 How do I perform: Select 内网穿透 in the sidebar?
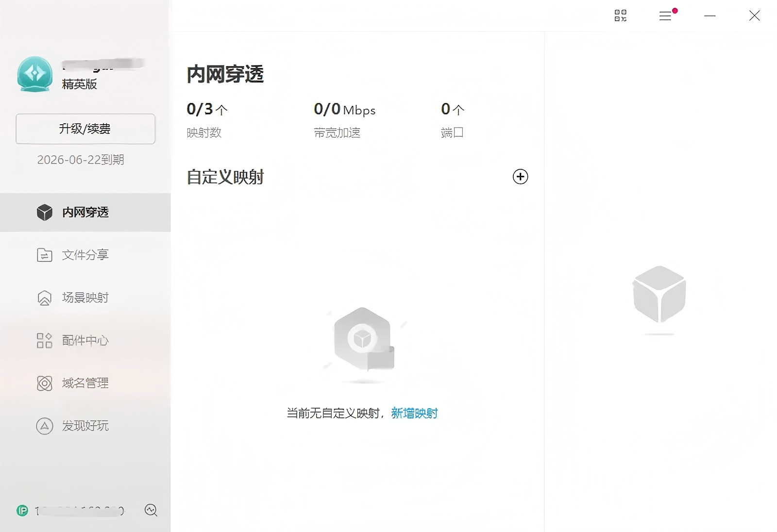(85, 212)
